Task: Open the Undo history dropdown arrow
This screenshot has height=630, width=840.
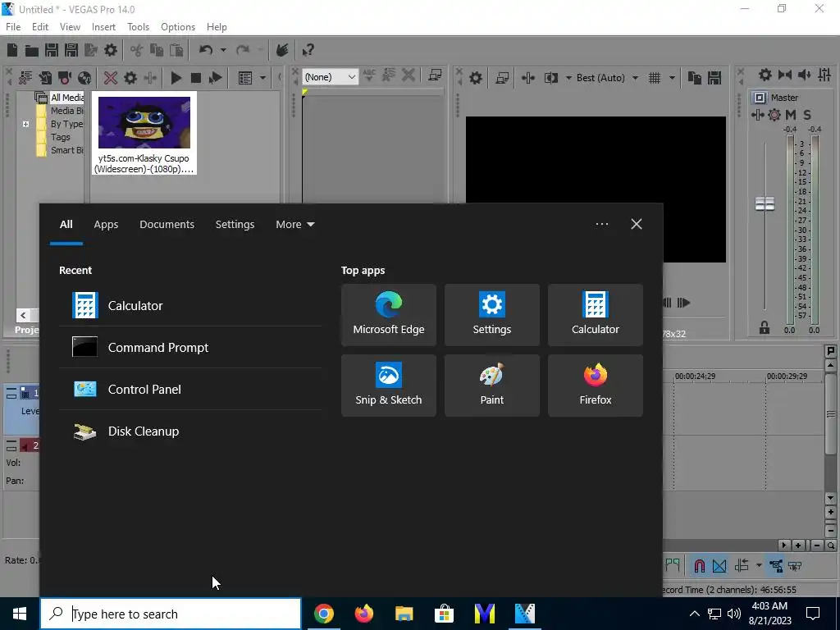Action: [223, 50]
